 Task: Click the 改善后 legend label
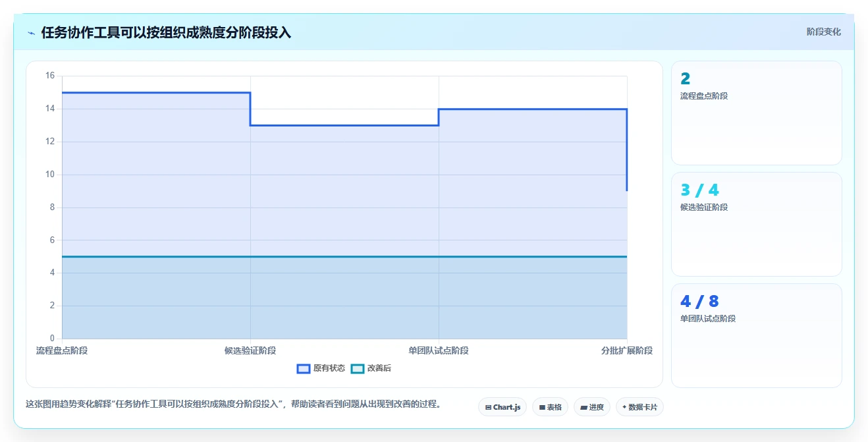(379, 369)
